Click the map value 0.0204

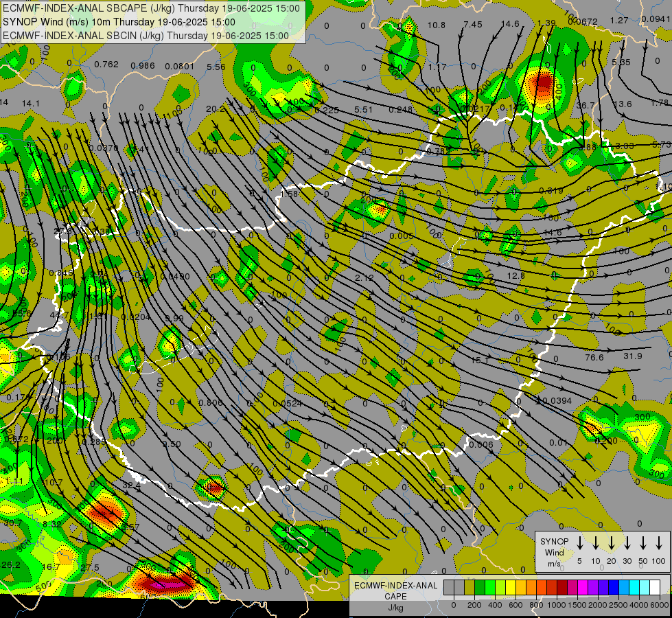point(136,317)
